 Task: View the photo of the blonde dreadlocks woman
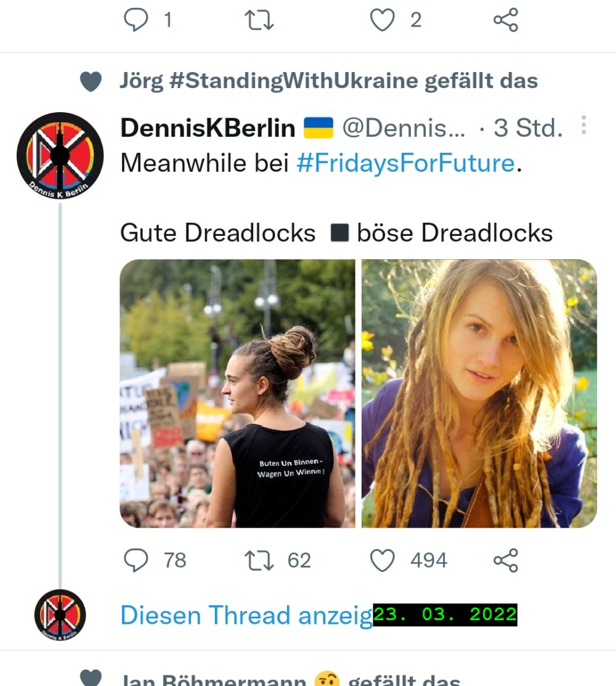(x=479, y=393)
